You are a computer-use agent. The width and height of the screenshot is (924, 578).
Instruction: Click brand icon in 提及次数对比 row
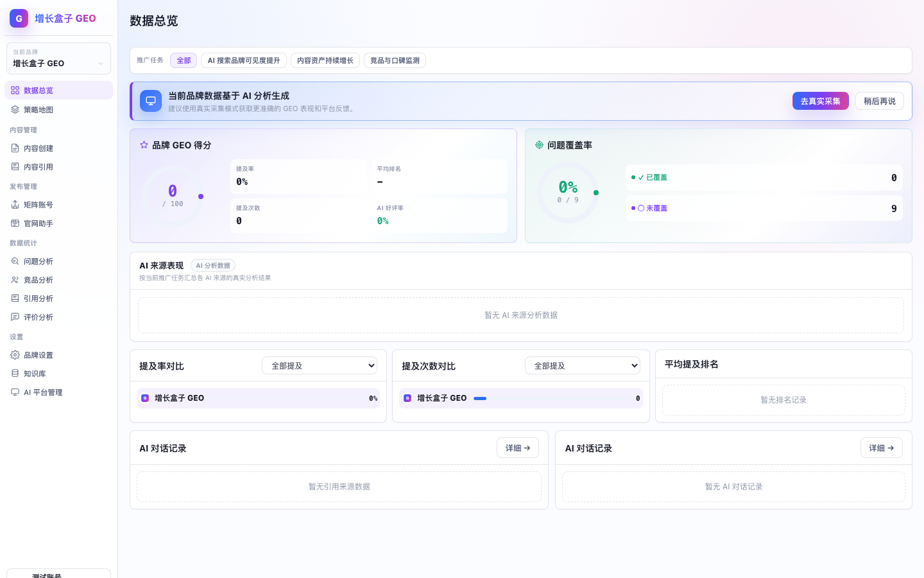click(407, 398)
